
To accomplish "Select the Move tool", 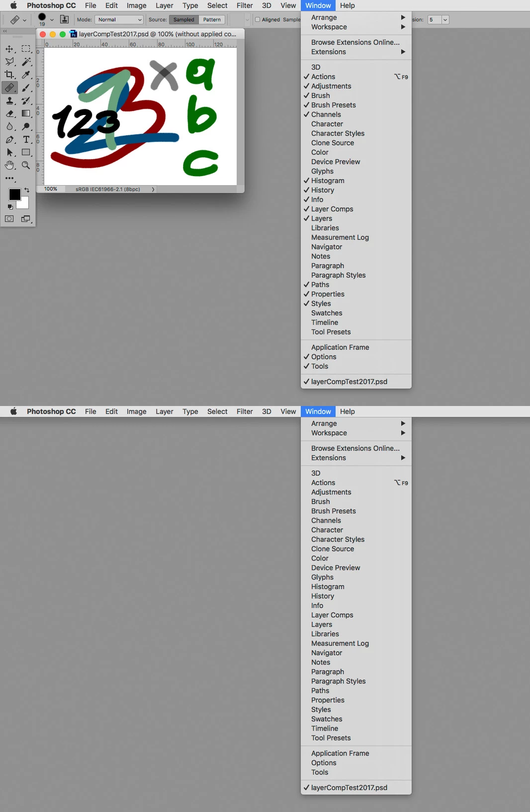I will point(9,49).
